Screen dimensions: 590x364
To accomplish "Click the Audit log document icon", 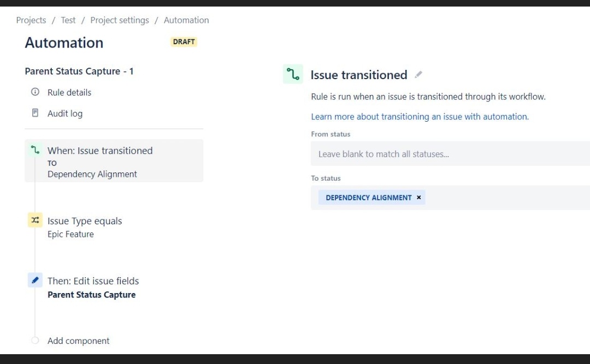I will coord(35,113).
